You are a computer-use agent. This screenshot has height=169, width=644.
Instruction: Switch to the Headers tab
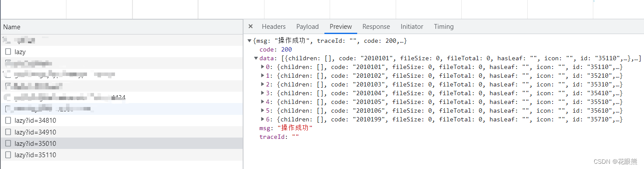click(274, 27)
